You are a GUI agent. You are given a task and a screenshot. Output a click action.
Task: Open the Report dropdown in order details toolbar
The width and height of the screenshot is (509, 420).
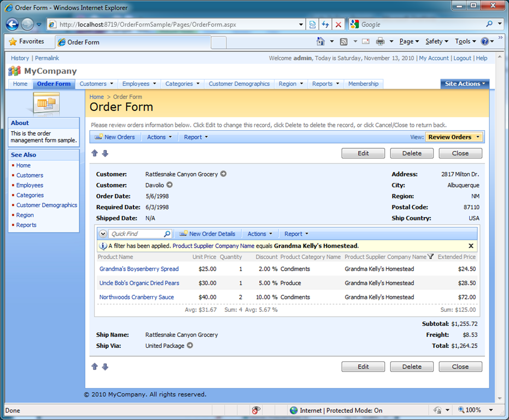click(x=296, y=234)
